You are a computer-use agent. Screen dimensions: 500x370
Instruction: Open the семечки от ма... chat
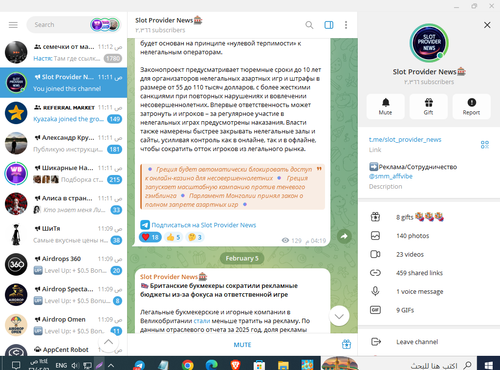point(63,52)
